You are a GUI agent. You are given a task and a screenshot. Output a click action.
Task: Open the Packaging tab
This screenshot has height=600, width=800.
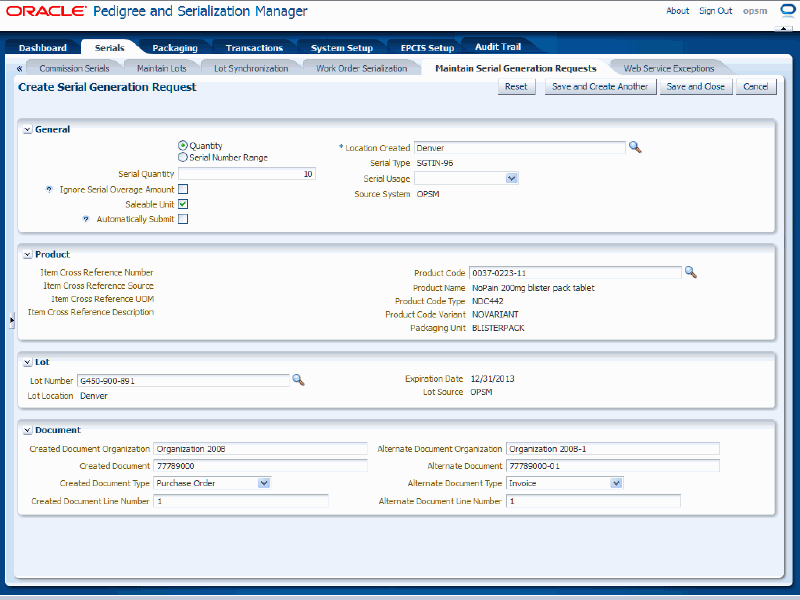[174, 47]
